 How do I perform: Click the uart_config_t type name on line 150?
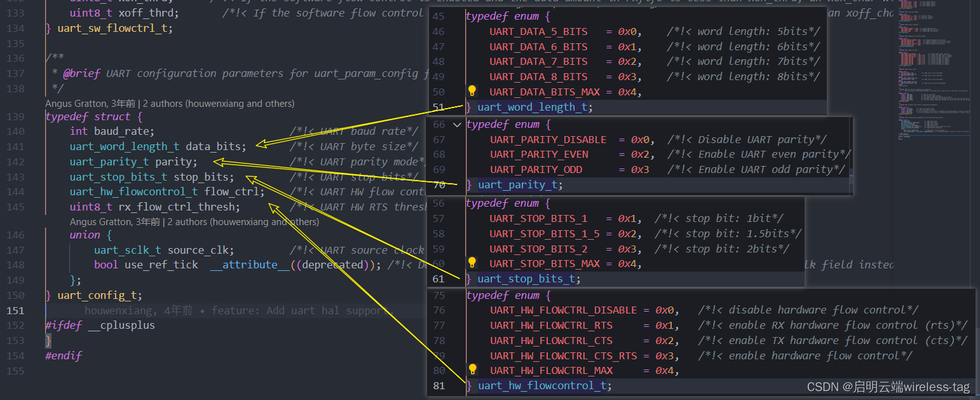tap(97, 295)
